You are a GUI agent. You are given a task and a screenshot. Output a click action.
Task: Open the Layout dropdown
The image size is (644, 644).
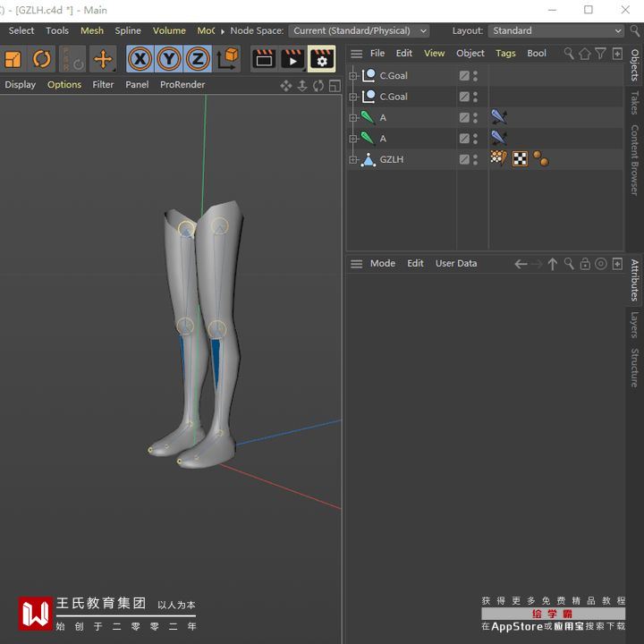coord(555,30)
